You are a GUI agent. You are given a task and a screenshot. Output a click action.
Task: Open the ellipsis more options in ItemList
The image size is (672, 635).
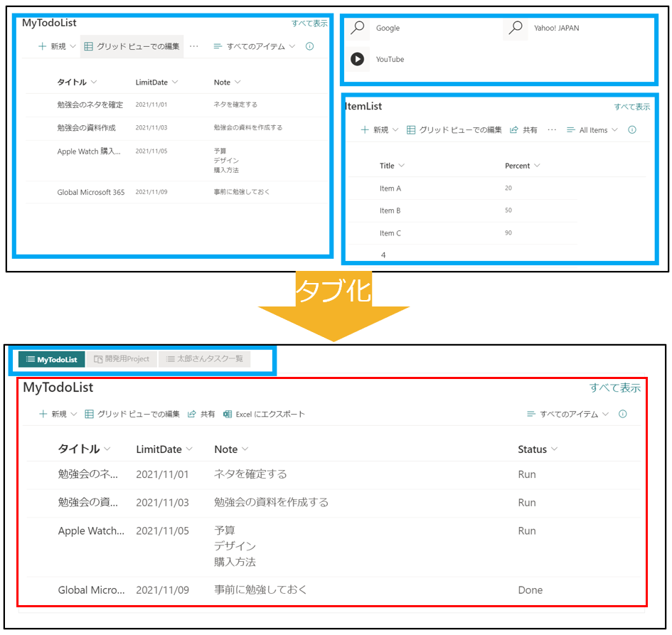(552, 130)
